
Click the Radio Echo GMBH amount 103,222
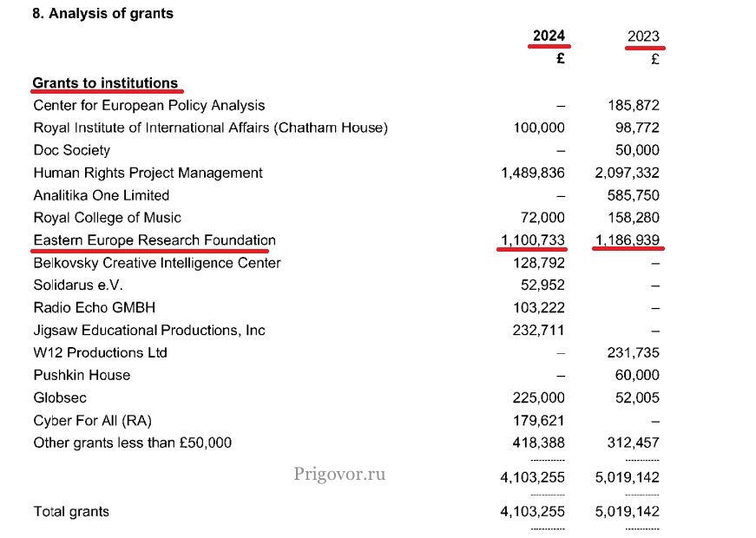(x=538, y=308)
